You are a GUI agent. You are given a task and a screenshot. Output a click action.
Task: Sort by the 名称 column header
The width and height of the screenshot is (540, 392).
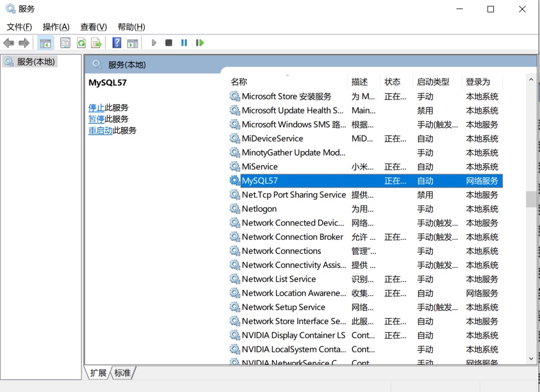click(x=288, y=81)
